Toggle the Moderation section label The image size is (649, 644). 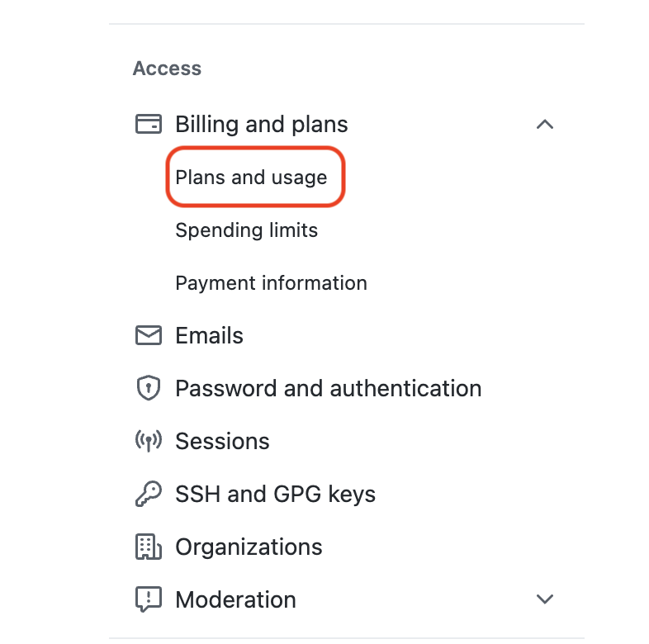click(235, 599)
